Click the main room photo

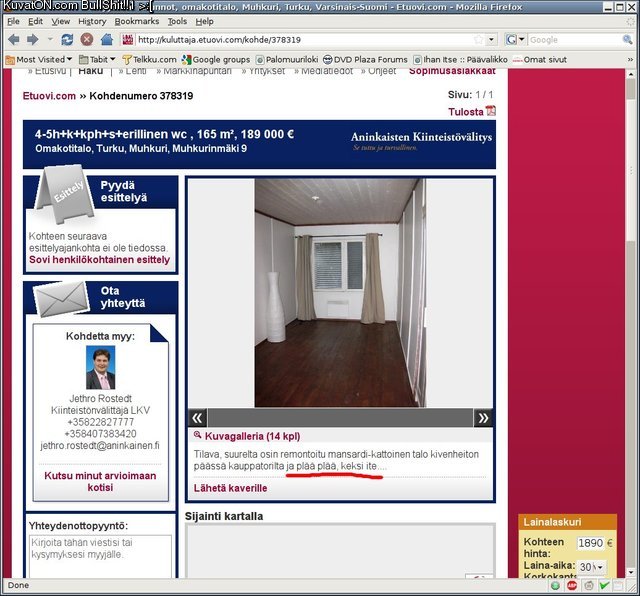tap(340, 293)
